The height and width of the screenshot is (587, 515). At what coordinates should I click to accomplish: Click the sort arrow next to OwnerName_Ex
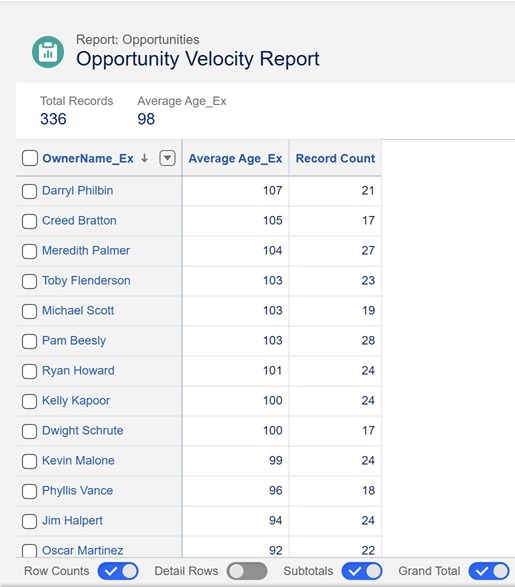[x=144, y=158]
